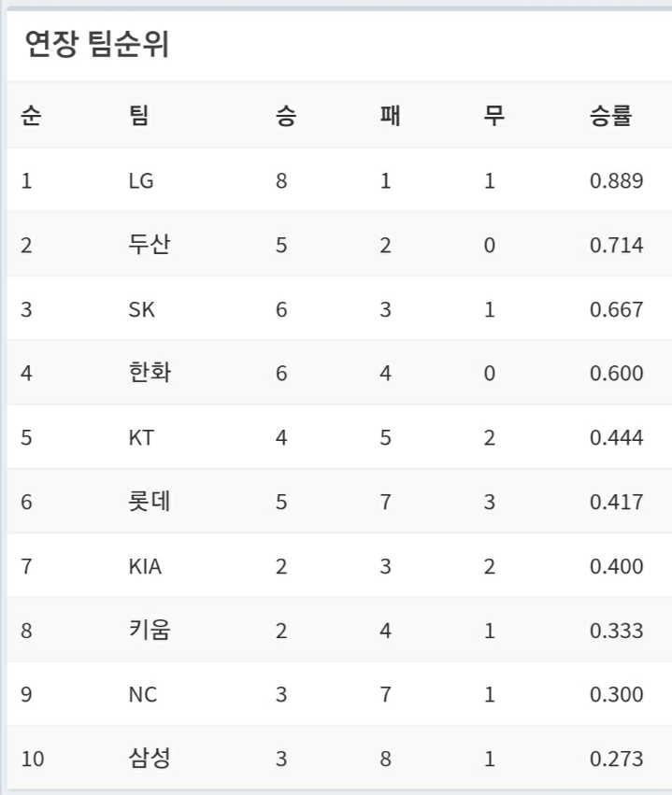Sort by the 순 rank column header

point(29,116)
